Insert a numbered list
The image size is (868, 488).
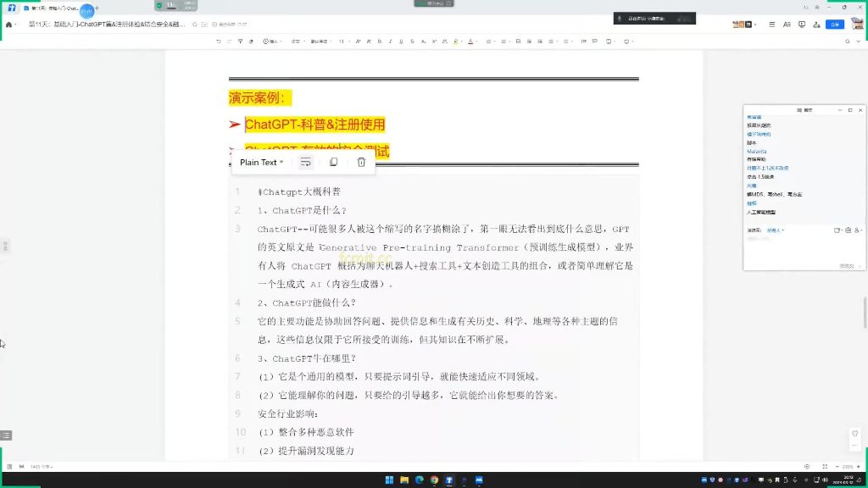point(505,42)
